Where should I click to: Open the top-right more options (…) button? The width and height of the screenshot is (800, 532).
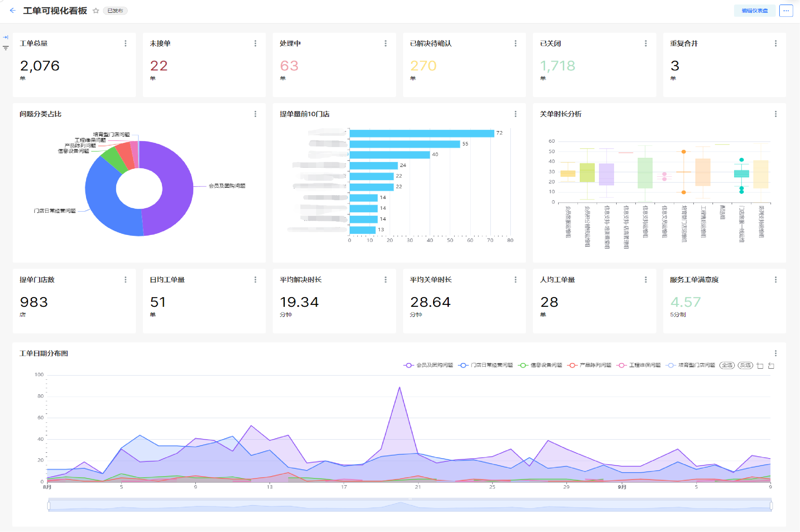click(x=786, y=11)
